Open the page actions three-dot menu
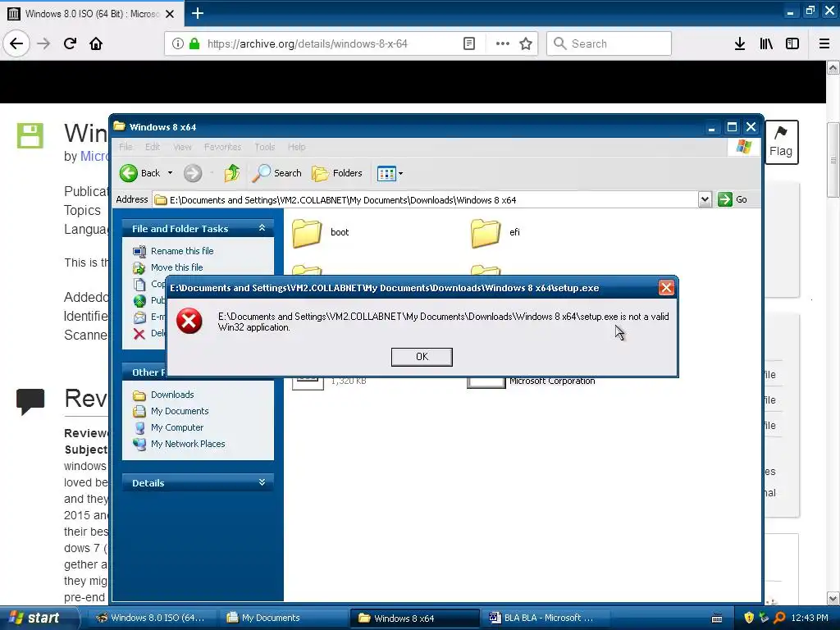 [x=503, y=43]
